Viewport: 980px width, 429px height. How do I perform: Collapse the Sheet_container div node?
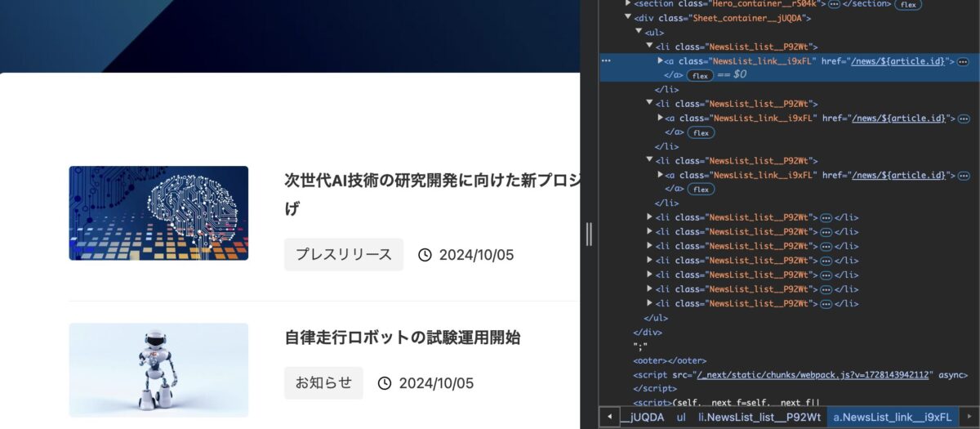[x=628, y=18]
